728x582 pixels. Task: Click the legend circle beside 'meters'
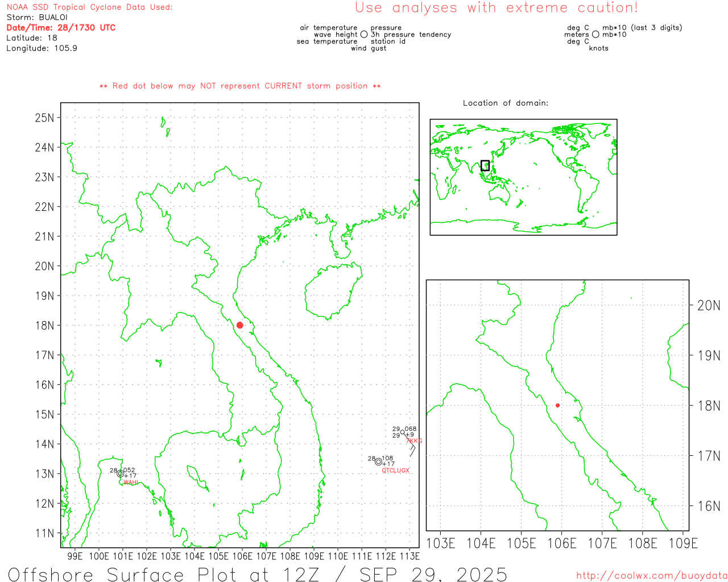(595, 35)
